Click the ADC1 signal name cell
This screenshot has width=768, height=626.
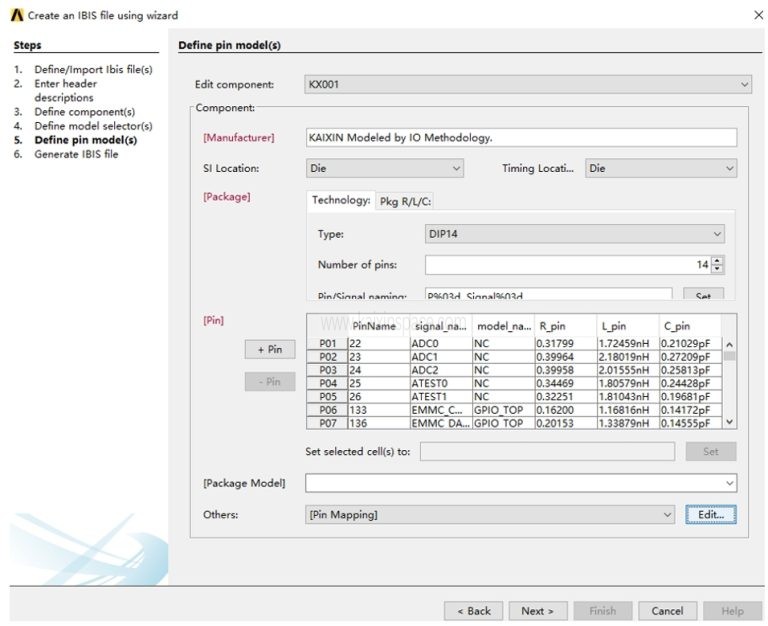click(x=440, y=357)
